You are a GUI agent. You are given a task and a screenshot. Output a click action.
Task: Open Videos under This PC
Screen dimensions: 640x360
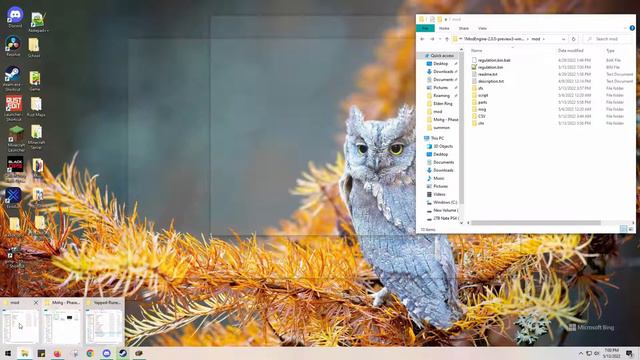point(440,194)
